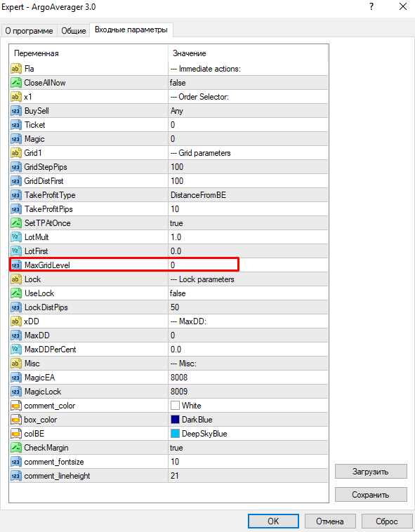
Task: Edit the comment_lineheight value 21
Action: 248,476
